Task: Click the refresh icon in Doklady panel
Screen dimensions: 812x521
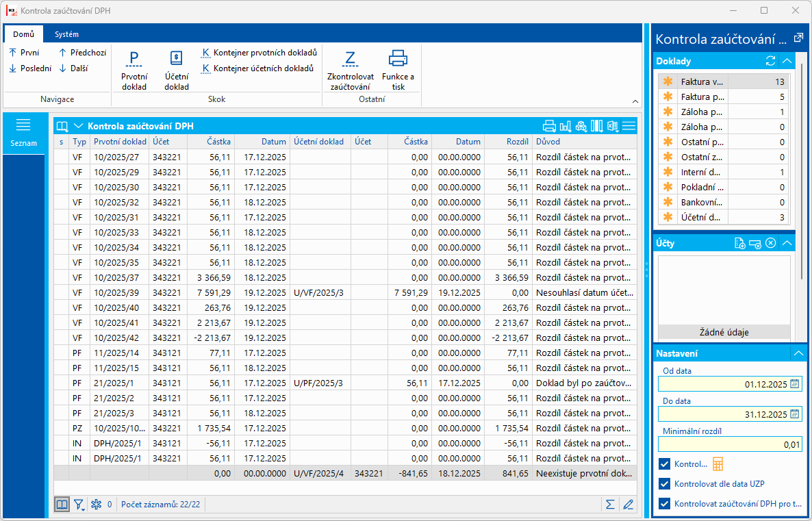Action: point(770,61)
